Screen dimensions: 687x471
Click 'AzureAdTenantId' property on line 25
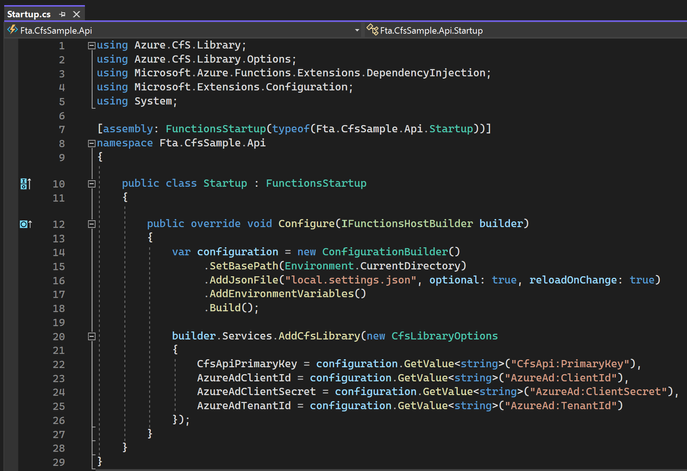tap(244, 405)
